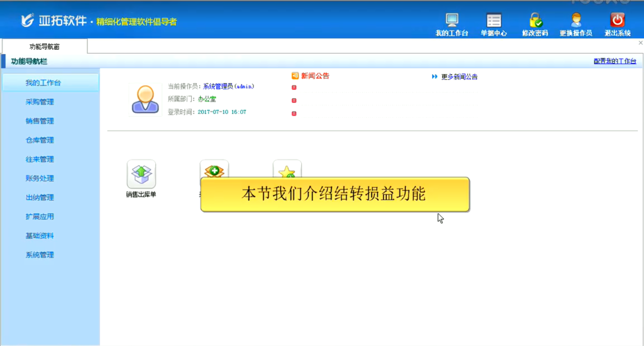Click the 修改密码 padlock icon
This screenshot has width=644, height=346.
click(535, 21)
